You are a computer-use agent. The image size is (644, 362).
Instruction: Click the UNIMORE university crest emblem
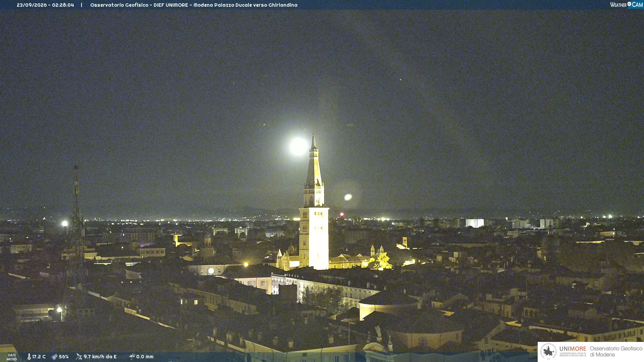pyautogui.click(x=548, y=351)
